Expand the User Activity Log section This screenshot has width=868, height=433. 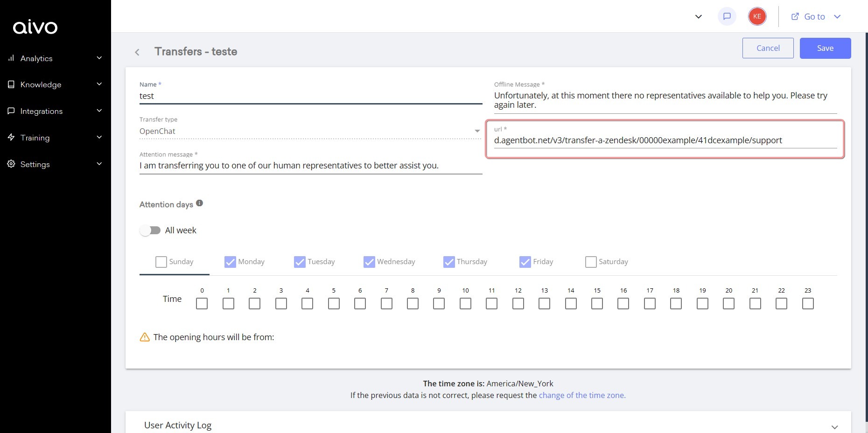click(x=833, y=426)
